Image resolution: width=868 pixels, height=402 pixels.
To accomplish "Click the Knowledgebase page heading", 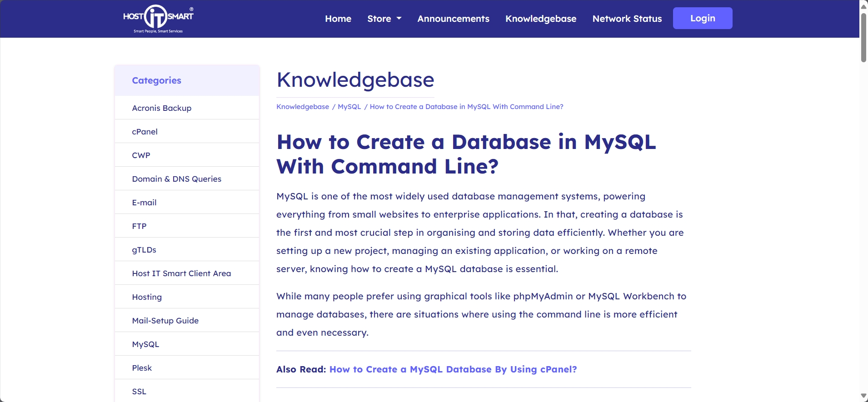I will (x=355, y=80).
